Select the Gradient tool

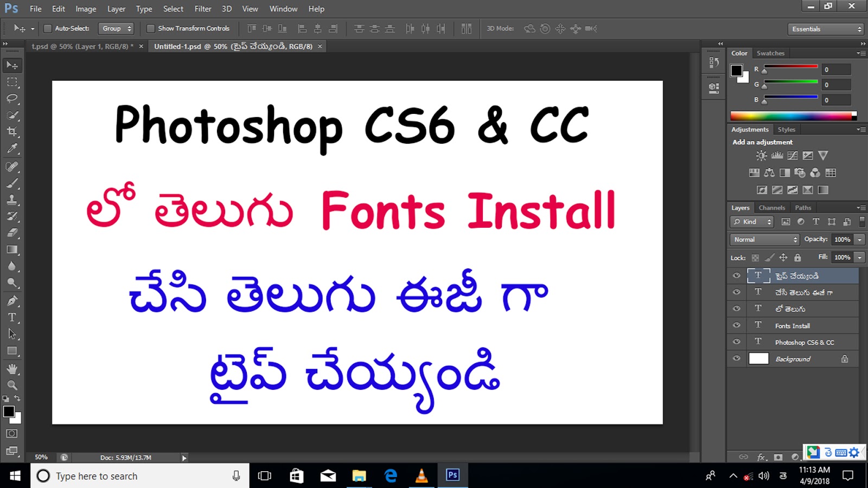pos(12,249)
